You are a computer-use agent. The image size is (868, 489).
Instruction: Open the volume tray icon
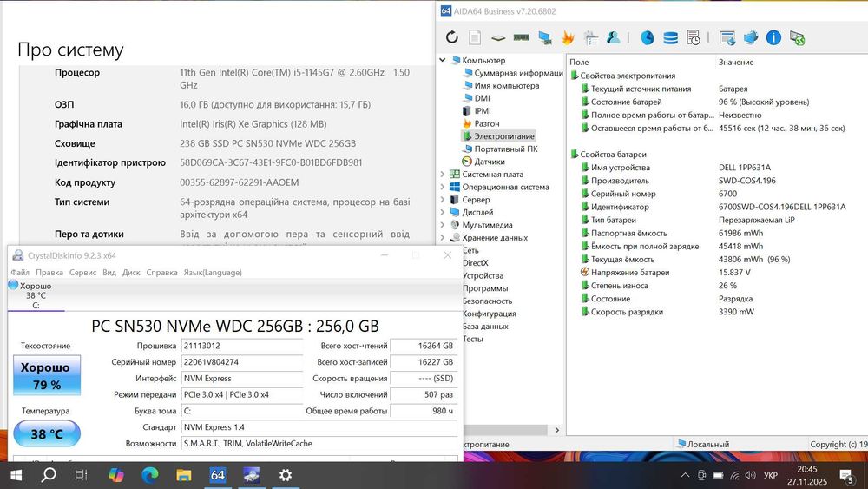pos(750,475)
